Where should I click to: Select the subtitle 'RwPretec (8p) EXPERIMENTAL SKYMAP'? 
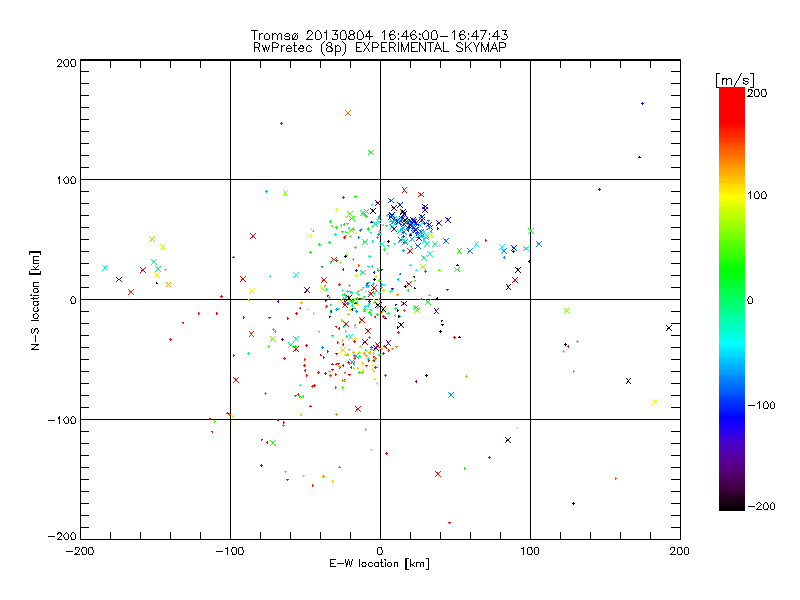[x=379, y=47]
